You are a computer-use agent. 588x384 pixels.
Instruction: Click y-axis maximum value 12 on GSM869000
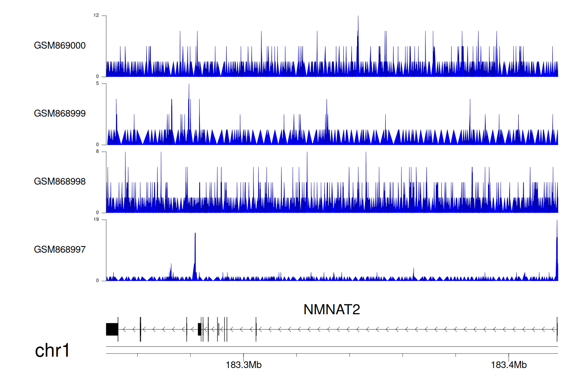[x=96, y=16]
